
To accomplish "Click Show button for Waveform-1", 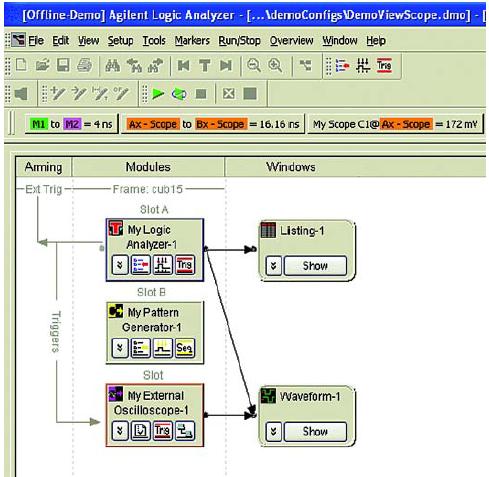I will pyautogui.click(x=315, y=431).
